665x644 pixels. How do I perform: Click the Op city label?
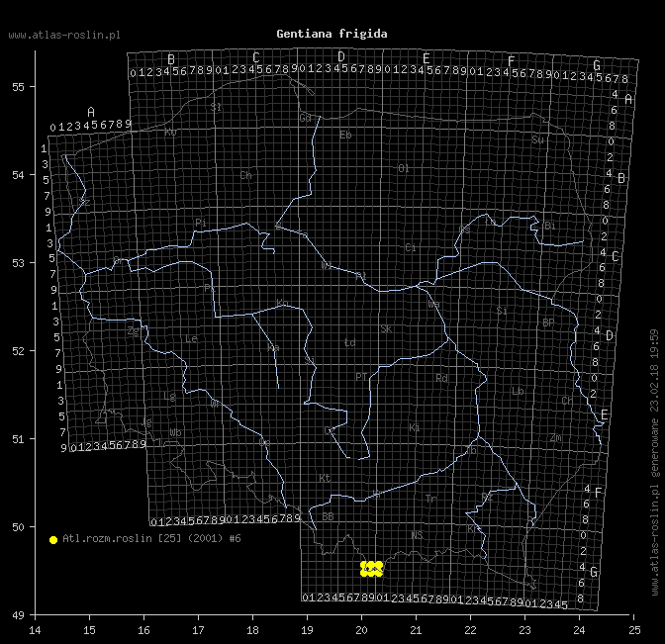264,442
